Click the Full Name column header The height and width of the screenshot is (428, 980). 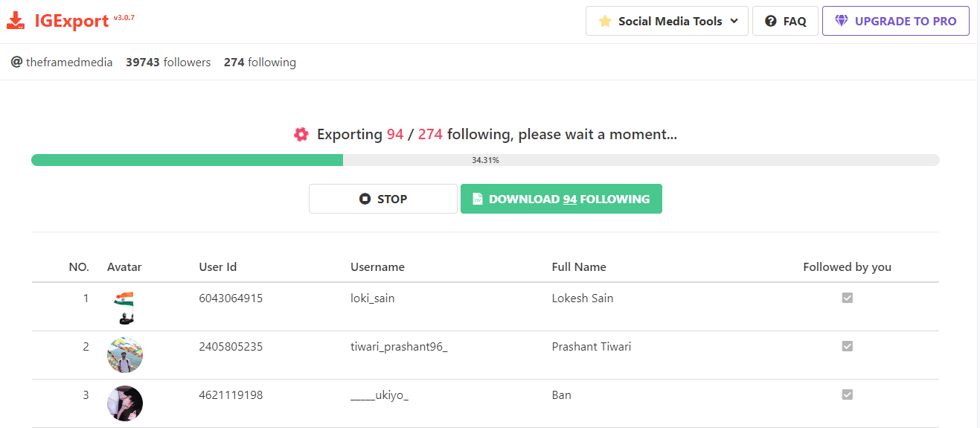(x=579, y=266)
